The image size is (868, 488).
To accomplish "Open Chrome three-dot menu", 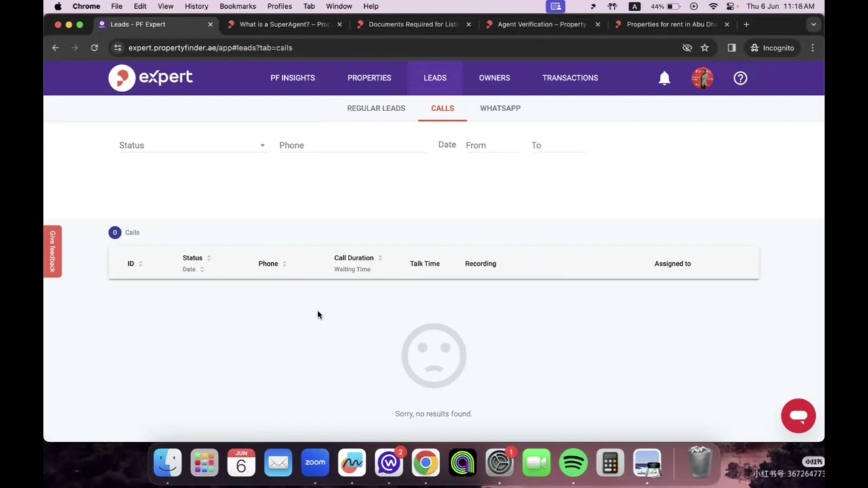I will click(812, 47).
